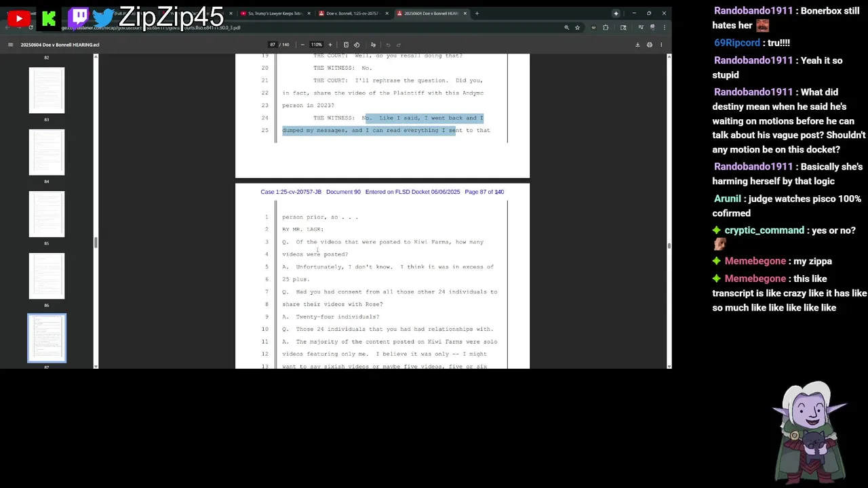Open the PDF annotation draw tool
This screenshot has height=488, width=868.
pos(373,45)
